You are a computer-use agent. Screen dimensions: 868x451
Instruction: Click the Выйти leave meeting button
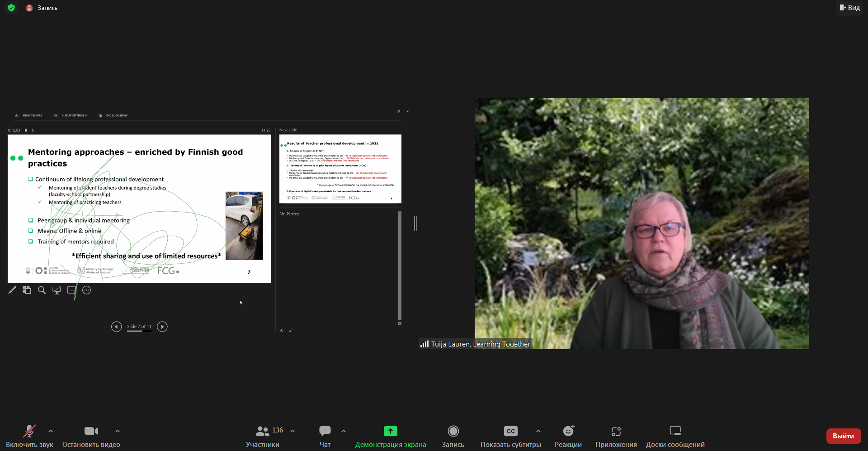click(843, 436)
